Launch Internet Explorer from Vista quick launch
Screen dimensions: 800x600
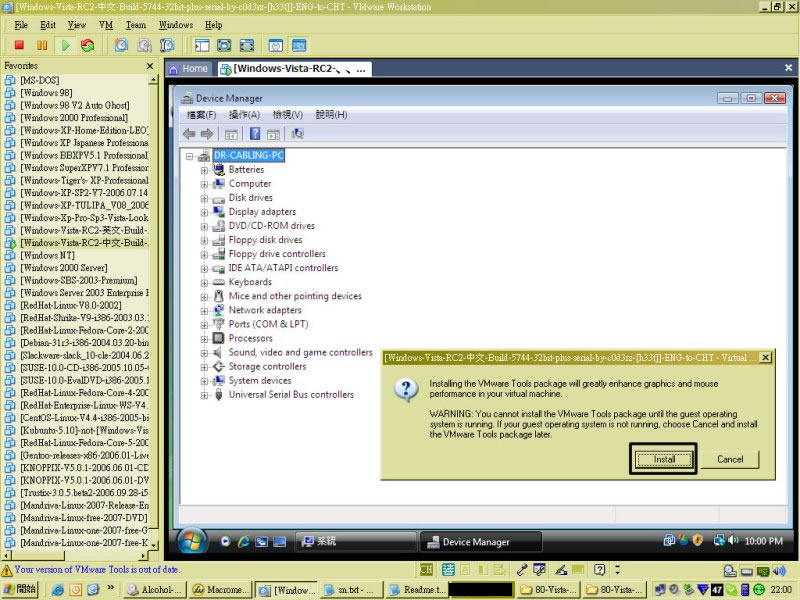(243, 541)
